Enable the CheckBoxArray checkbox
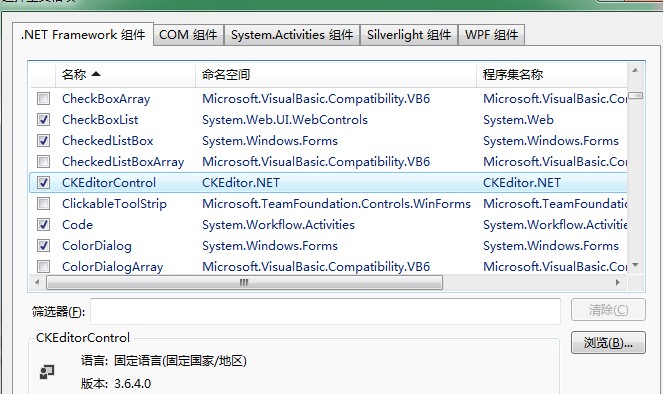The width and height of the screenshot is (663, 394). click(x=44, y=98)
